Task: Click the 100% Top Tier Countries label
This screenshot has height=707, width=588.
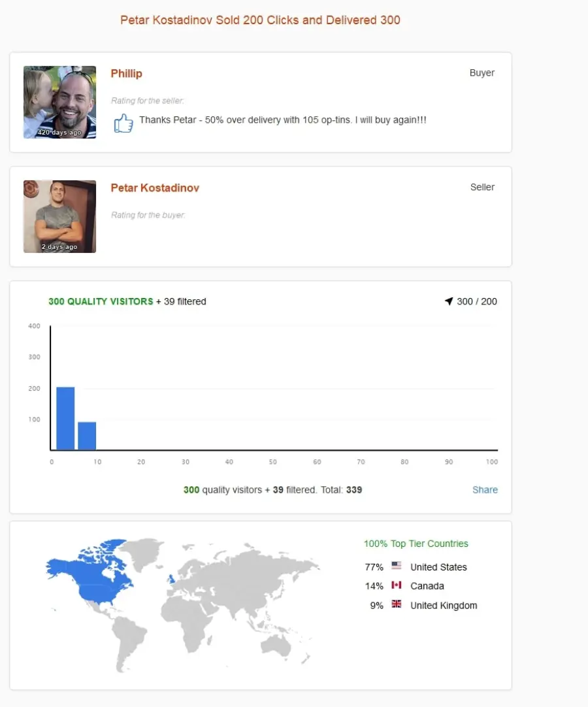Action: 416,544
